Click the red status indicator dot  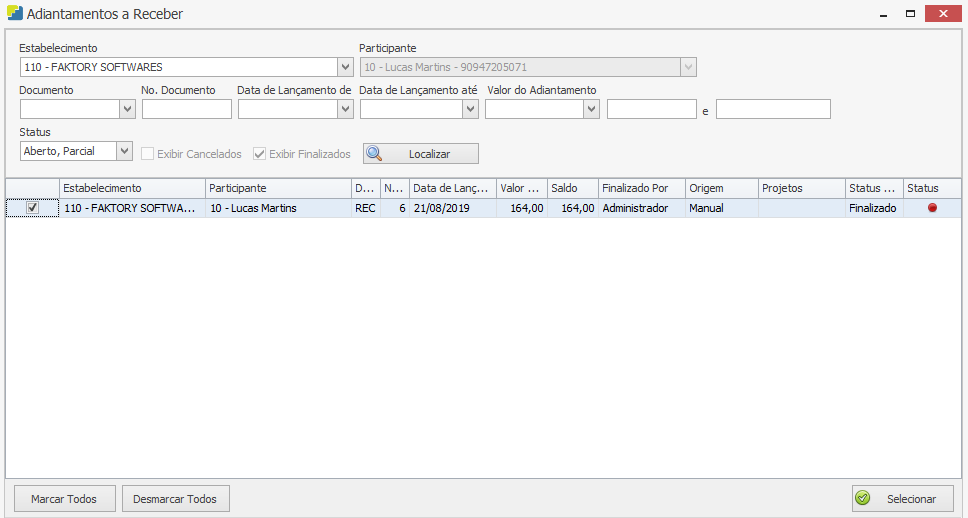(932, 208)
